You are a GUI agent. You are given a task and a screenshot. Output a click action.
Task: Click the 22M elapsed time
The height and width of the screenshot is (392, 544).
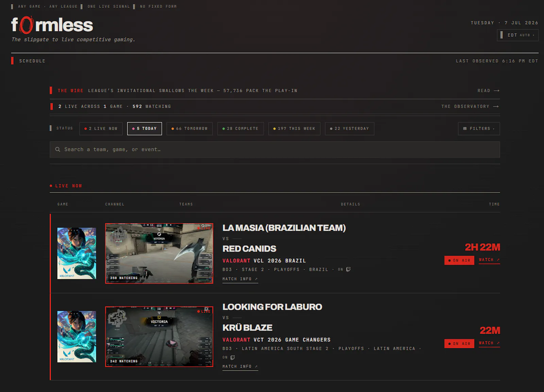click(490, 330)
